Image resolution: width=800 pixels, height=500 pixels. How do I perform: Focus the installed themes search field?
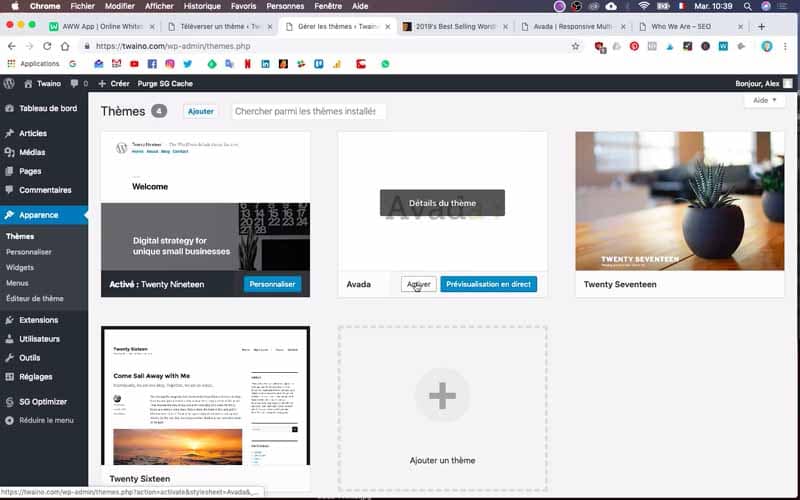pos(308,111)
